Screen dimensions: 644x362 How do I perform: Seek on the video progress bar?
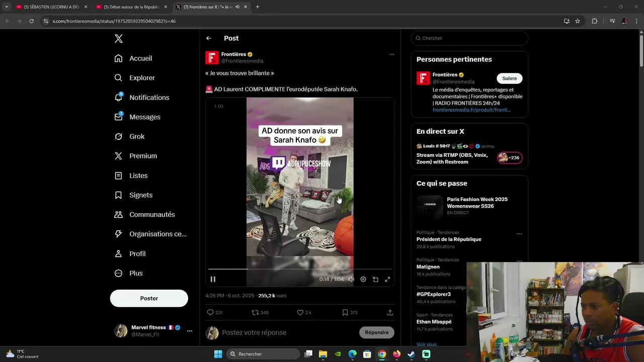click(x=300, y=269)
